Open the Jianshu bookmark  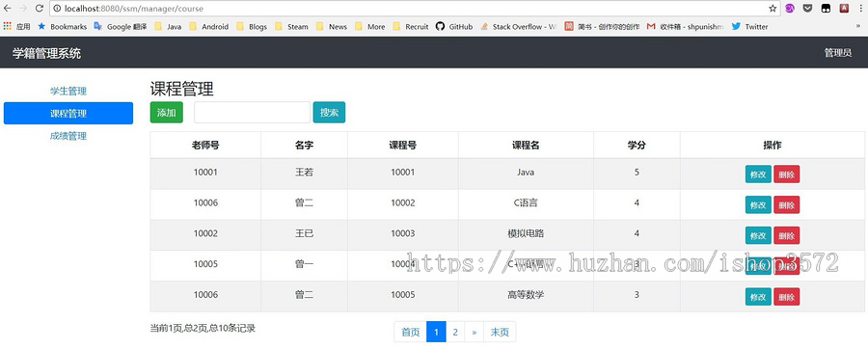[602, 26]
